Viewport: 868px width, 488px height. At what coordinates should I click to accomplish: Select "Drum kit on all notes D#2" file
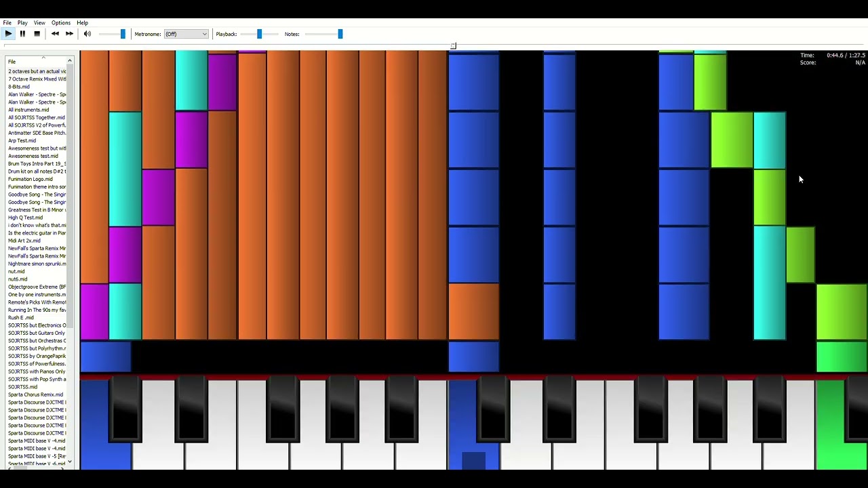37,171
